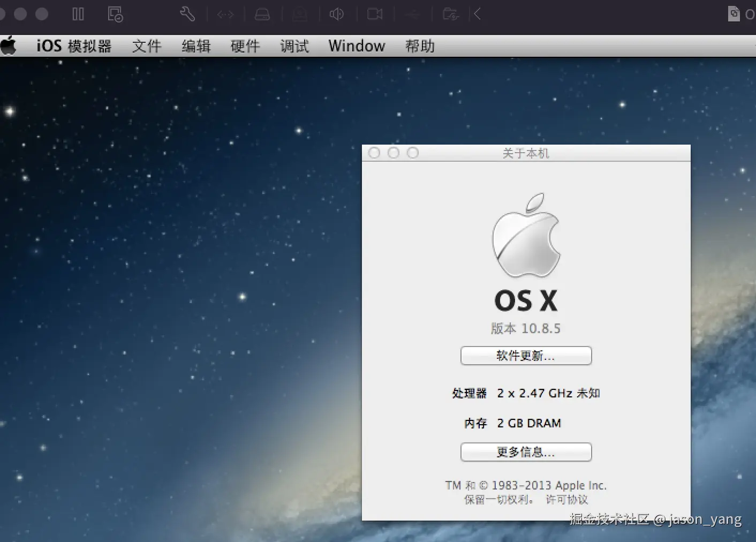Image resolution: width=756 pixels, height=542 pixels.
Task: Click the 2 x 2.47 GHz processor value
Action: (548, 393)
